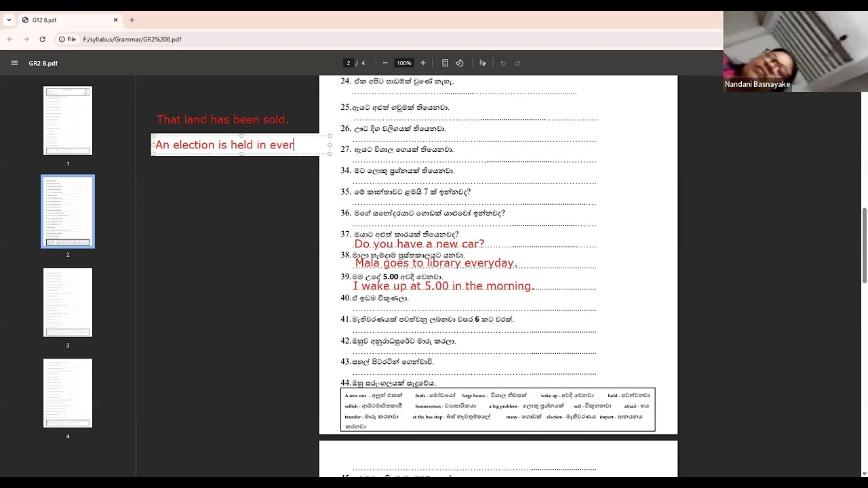Go back to the previous page
The height and width of the screenshot is (488, 868).
click(x=10, y=39)
